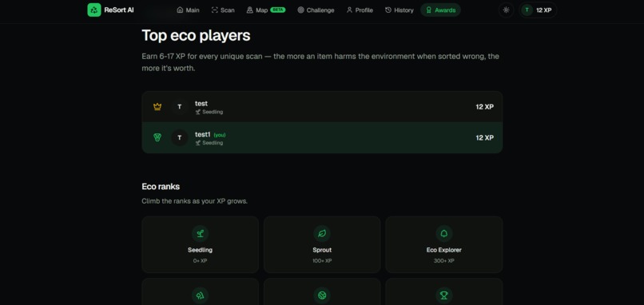This screenshot has height=305, width=644.
Task: Click the 12 XP score in test1's row
Action: 485,137
